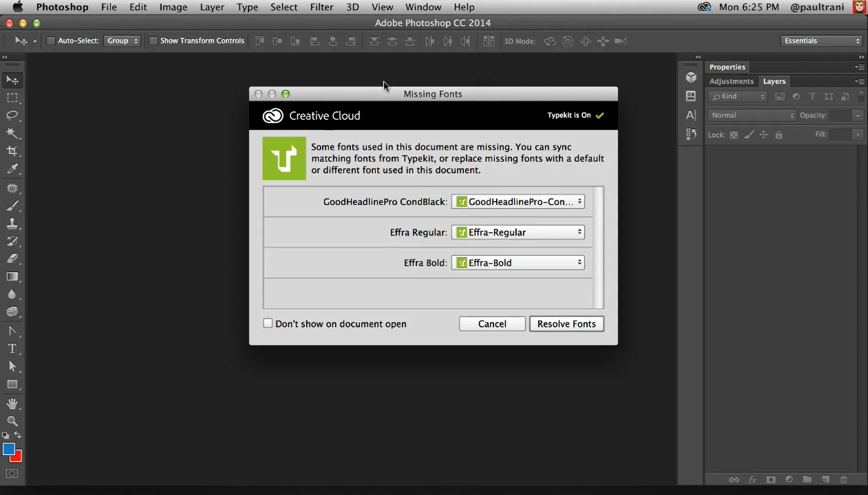868x495 pixels.
Task: Toggle the Auto-Select checkbox
Action: point(51,41)
